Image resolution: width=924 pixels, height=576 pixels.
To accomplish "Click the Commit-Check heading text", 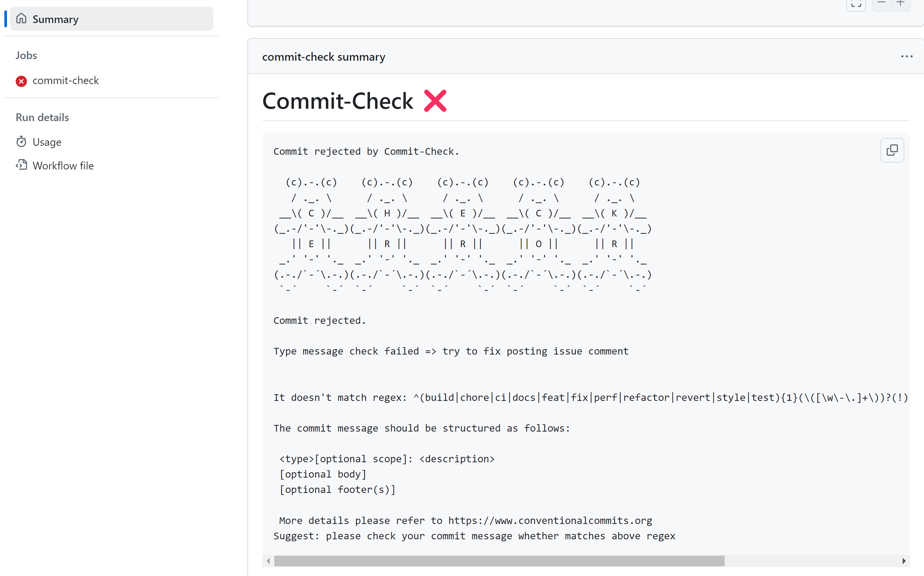I will click(337, 101).
